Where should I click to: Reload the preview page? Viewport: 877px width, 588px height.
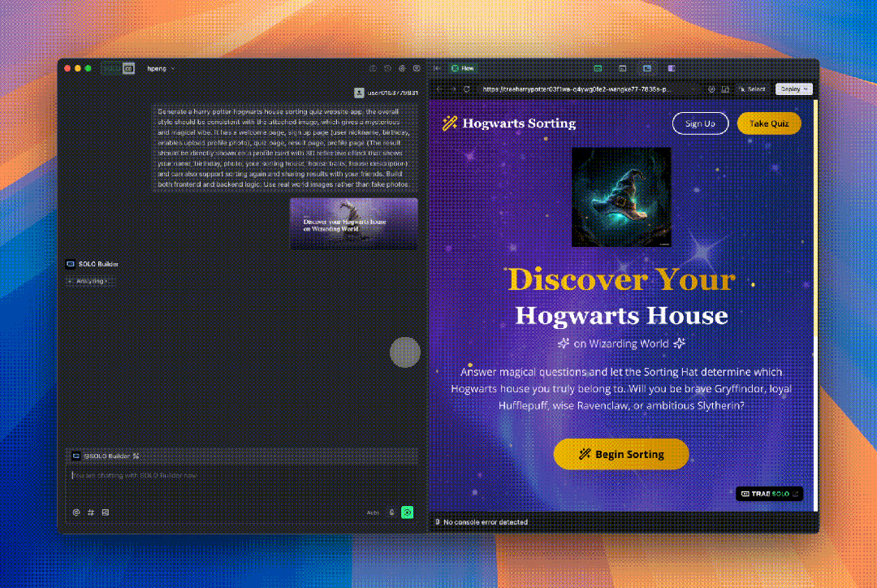point(466,89)
